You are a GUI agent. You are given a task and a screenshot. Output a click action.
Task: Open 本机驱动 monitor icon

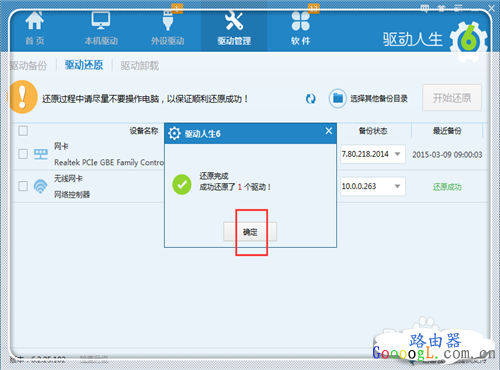click(x=101, y=21)
